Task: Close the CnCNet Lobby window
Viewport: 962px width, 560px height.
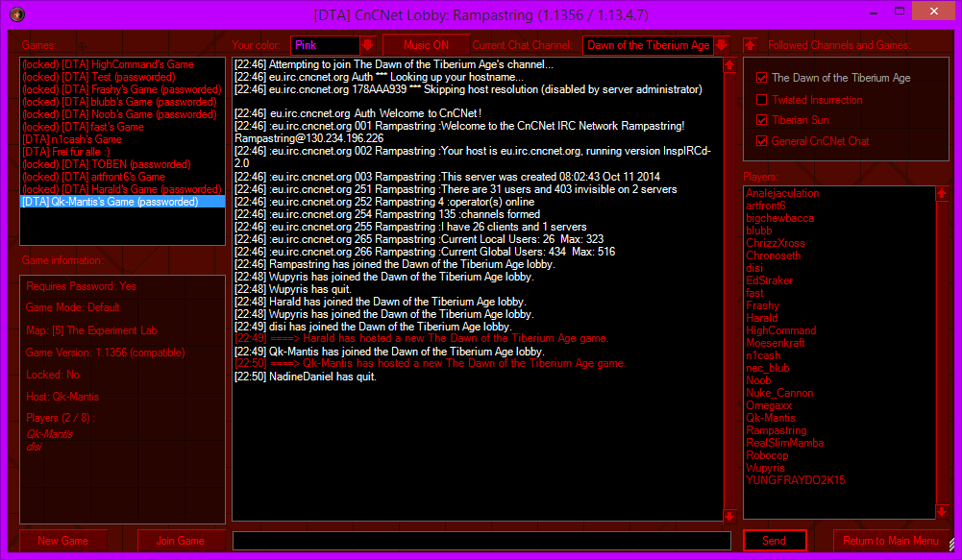Action: [934, 11]
